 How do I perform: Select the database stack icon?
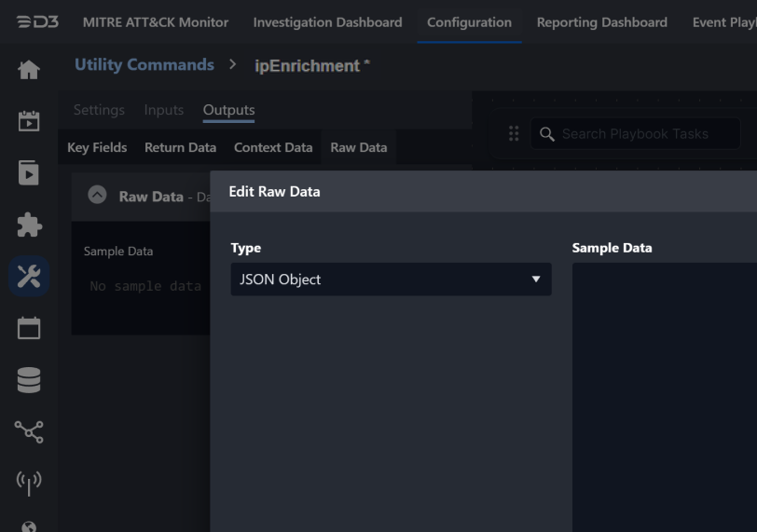tap(29, 380)
